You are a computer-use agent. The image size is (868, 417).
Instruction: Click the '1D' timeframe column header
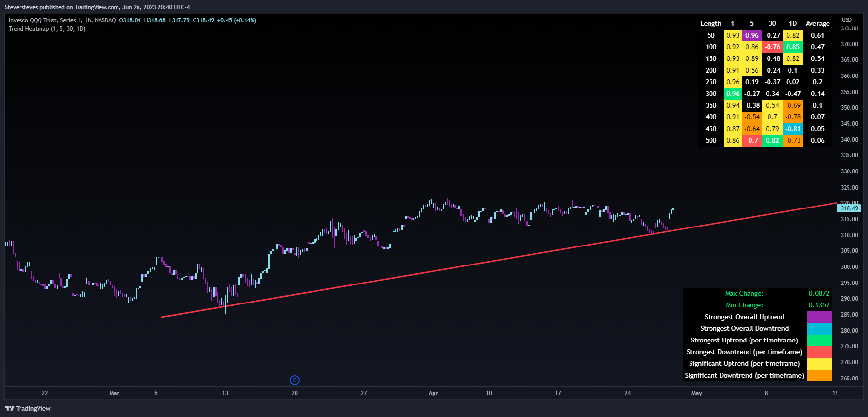tap(793, 23)
